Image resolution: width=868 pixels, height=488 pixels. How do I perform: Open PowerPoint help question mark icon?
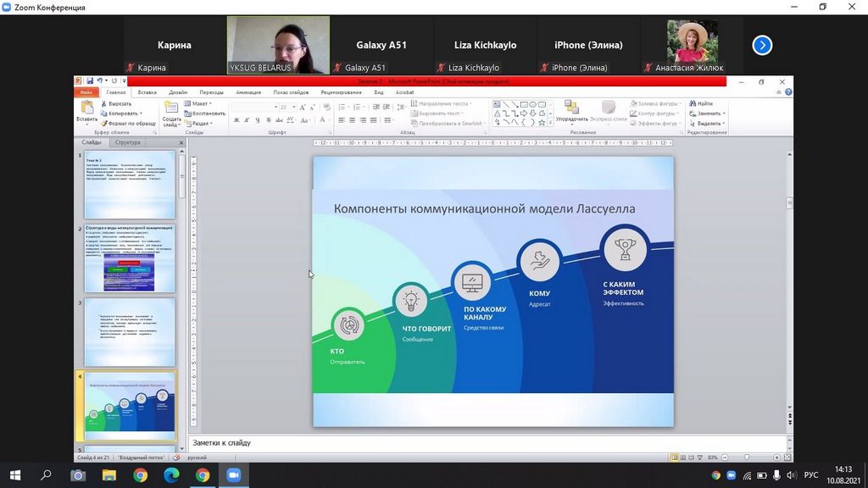(x=788, y=92)
